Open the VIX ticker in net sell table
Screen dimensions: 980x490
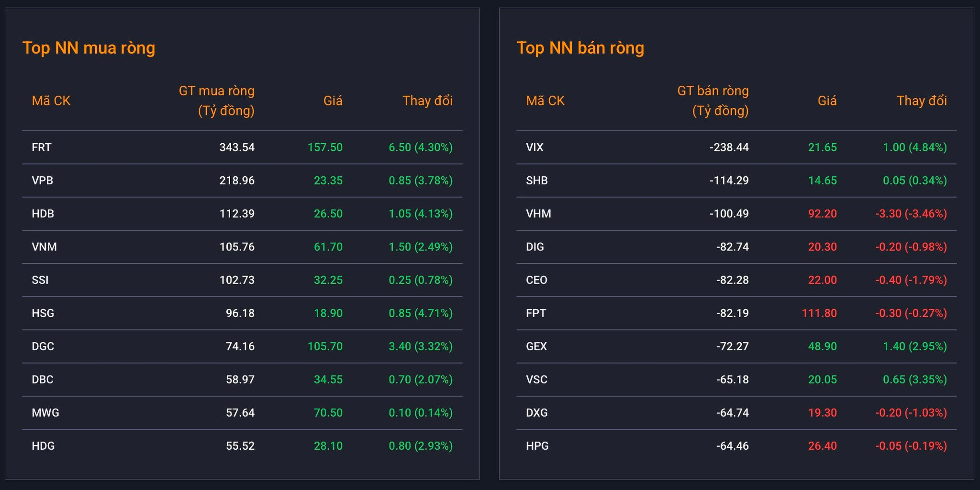535,148
